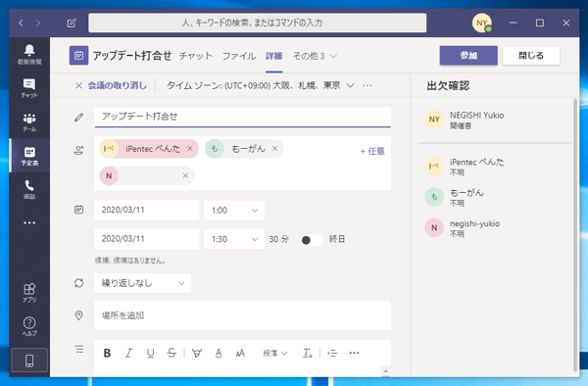Open the repeat 繰り返しなし dropdown
Screen dimensions: 588x386
click(142, 283)
